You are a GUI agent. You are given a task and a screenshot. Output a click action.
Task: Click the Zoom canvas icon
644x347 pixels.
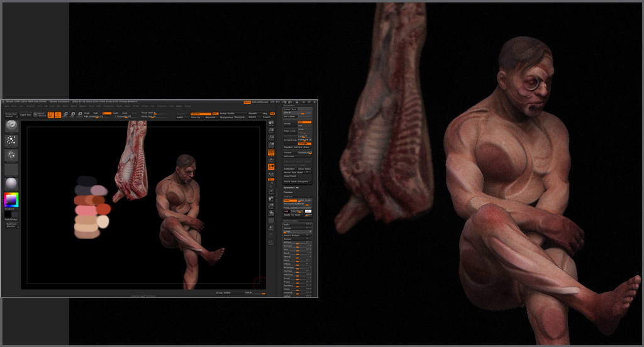271,131
